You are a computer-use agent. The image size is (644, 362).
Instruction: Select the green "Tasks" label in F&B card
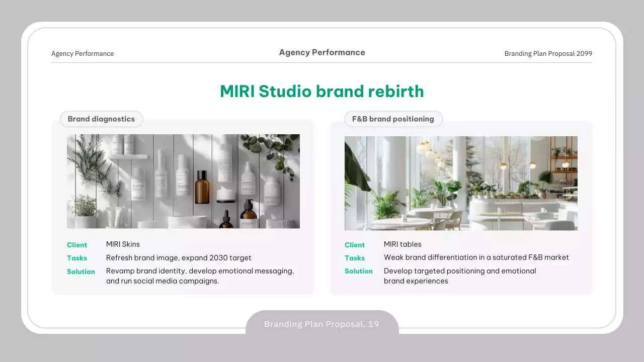click(355, 258)
